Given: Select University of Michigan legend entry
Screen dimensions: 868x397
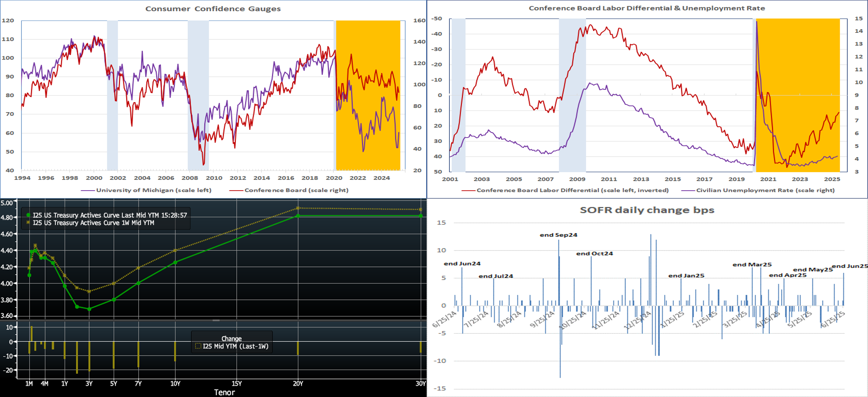Looking at the screenshot, I should tap(153, 190).
